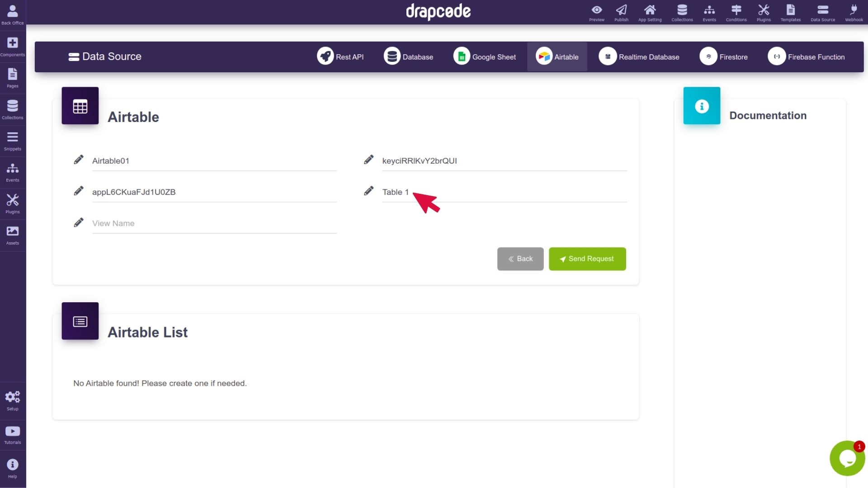Open Collections from the top bar
This screenshot has width=868, height=488.
682,13
